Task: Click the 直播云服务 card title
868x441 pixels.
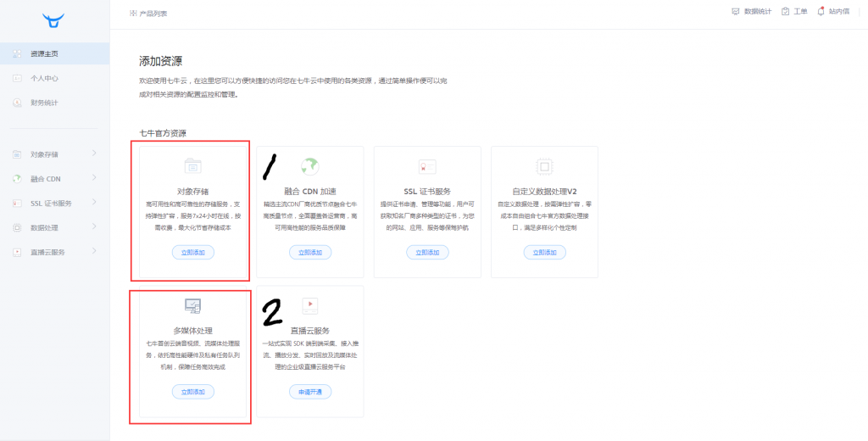Action: click(310, 331)
